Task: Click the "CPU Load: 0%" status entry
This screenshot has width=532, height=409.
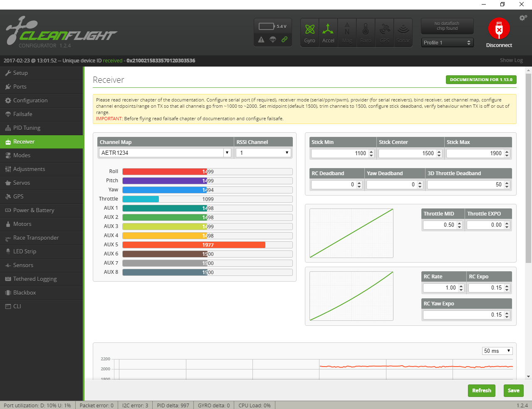Action: tap(255, 405)
